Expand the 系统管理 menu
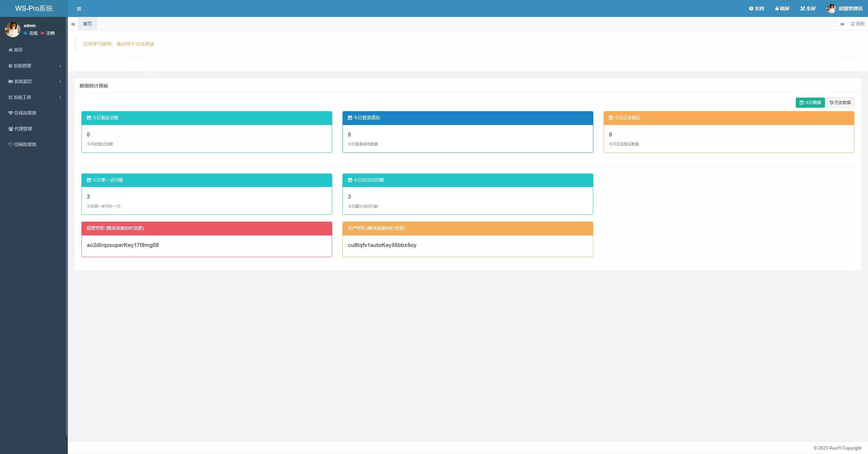This screenshot has width=868, height=454. (x=22, y=66)
